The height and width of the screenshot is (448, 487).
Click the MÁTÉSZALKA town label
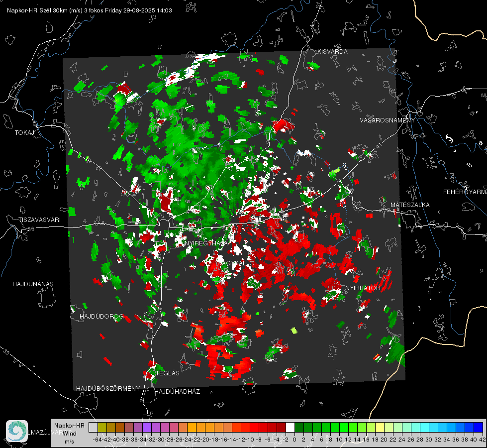coord(410,205)
